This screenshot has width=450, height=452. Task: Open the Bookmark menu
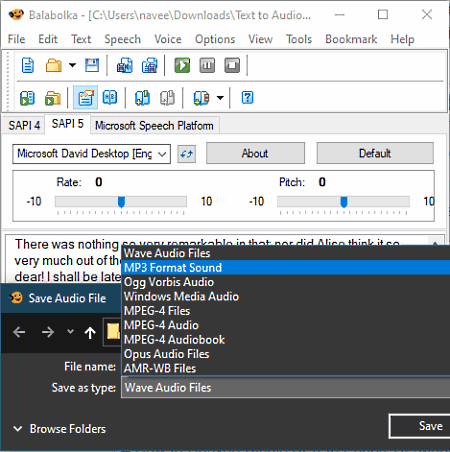pyautogui.click(x=351, y=39)
